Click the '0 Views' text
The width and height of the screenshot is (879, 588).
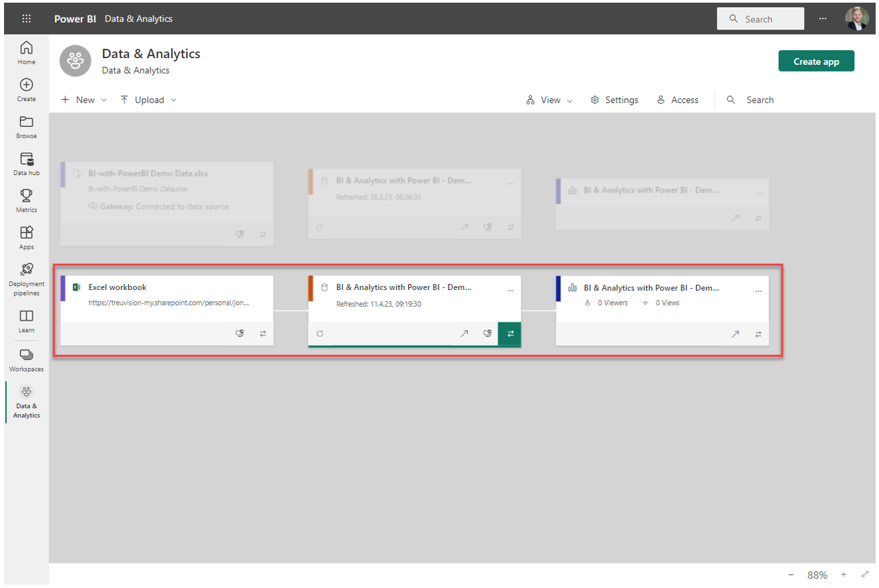(x=667, y=303)
